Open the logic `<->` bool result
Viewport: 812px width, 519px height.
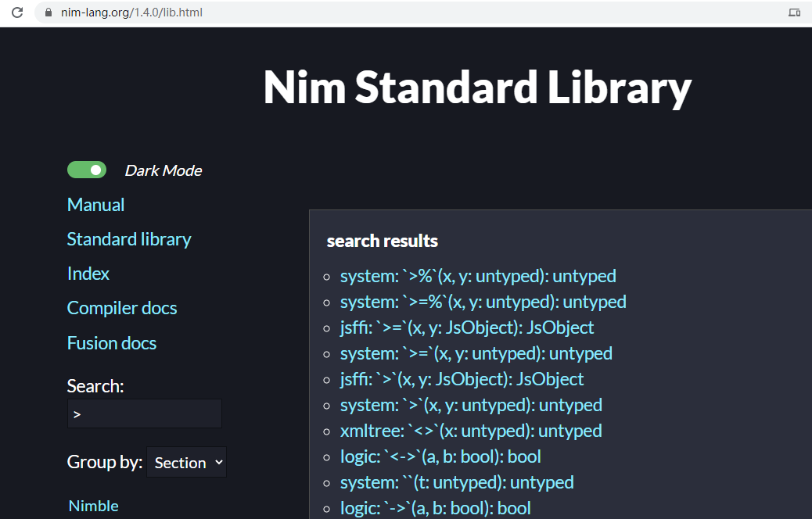coord(440,456)
